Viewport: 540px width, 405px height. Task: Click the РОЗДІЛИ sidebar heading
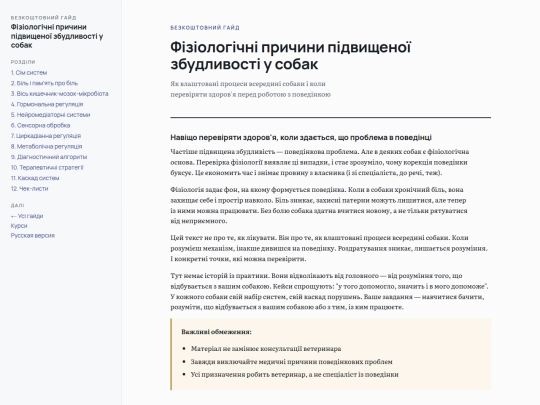pyautogui.click(x=23, y=62)
